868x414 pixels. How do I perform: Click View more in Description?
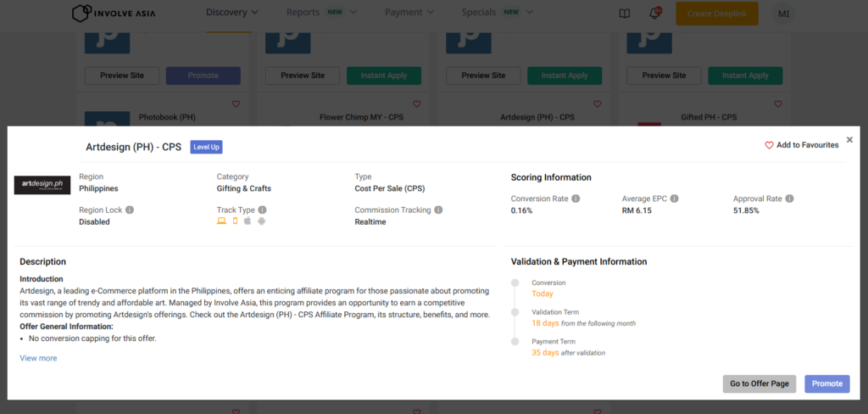pyautogui.click(x=38, y=358)
